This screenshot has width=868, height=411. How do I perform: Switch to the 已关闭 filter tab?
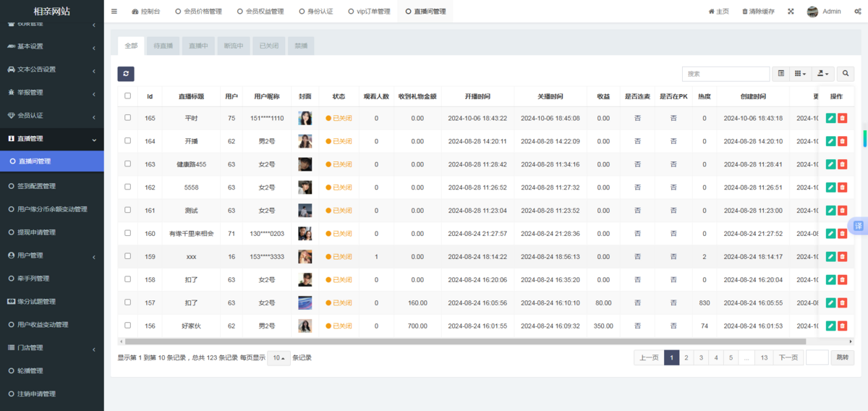[269, 46]
